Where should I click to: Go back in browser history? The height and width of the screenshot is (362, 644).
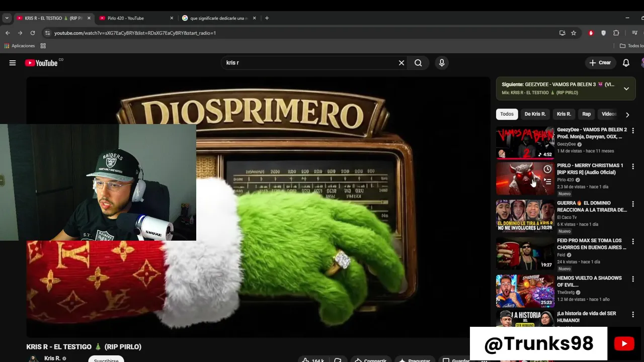(x=8, y=33)
